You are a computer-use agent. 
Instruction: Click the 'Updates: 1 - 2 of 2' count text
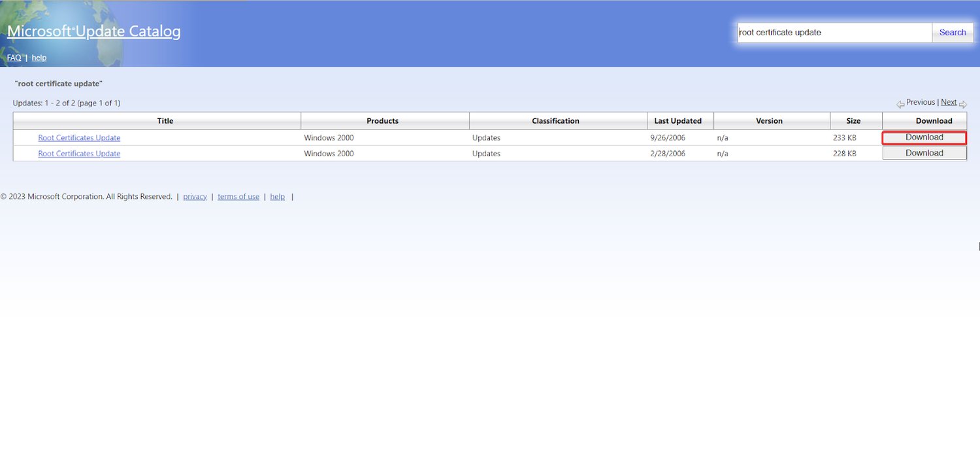67,103
